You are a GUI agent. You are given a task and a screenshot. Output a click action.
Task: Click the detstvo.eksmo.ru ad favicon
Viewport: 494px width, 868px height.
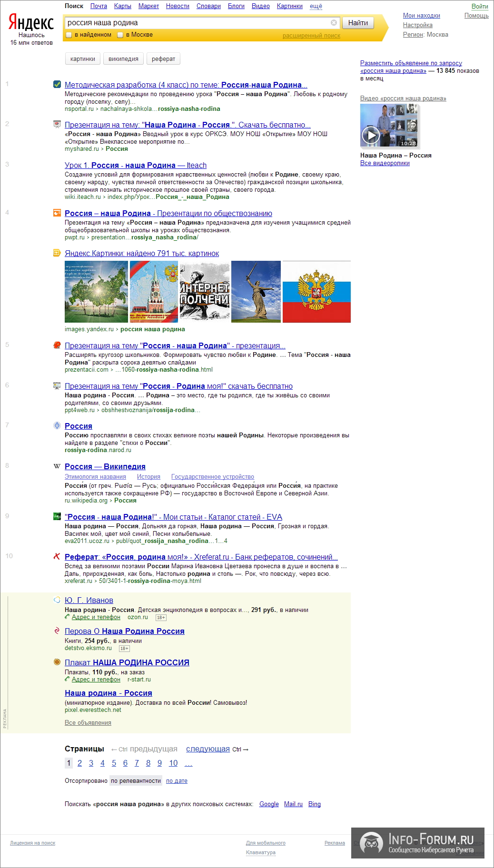(x=57, y=631)
